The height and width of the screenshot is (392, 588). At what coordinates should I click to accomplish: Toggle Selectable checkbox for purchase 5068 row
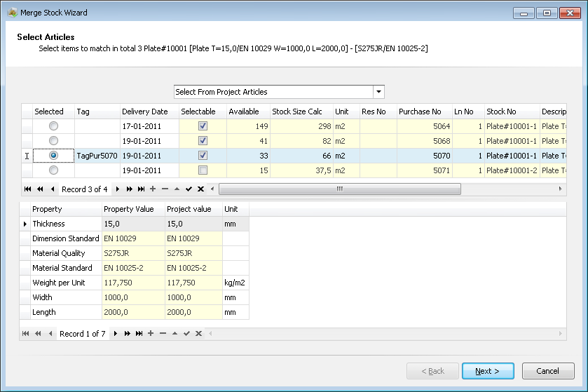[x=203, y=141]
